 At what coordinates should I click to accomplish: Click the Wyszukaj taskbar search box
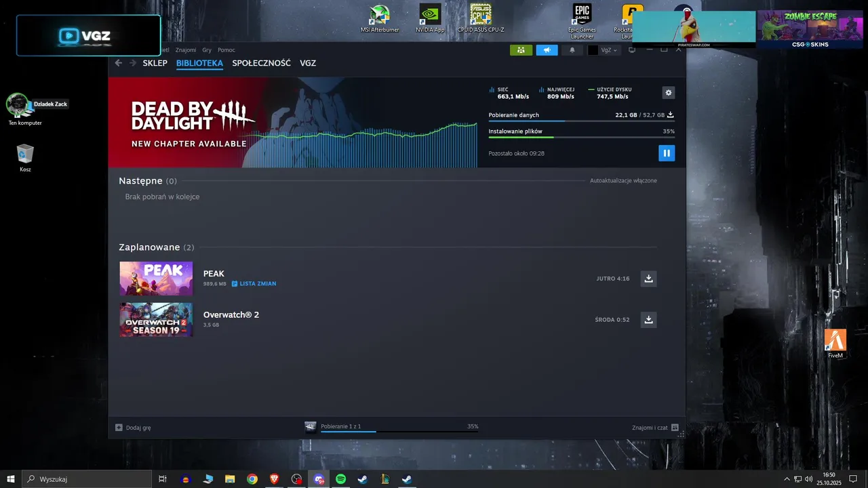click(x=87, y=479)
